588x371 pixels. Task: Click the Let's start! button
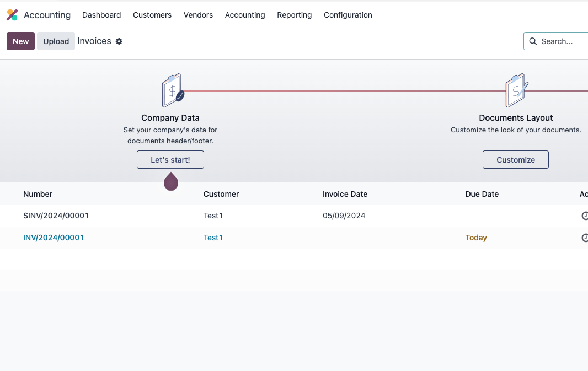[x=170, y=160]
